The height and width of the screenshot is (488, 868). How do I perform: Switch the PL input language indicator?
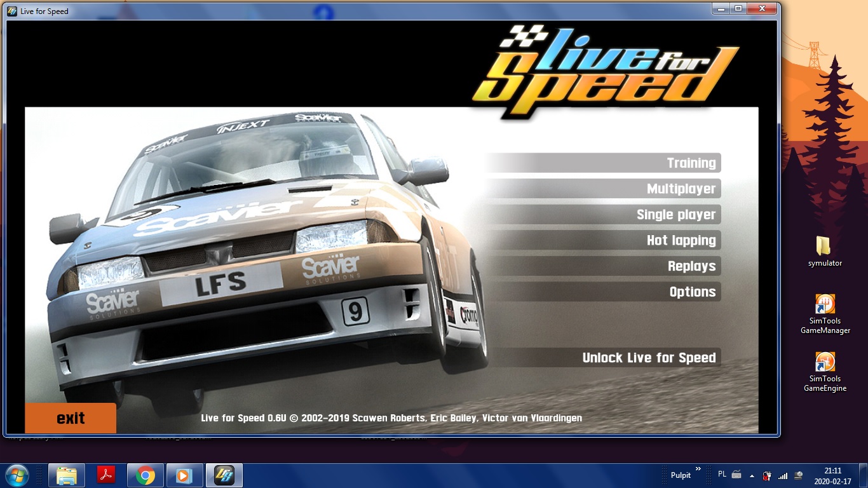pos(722,475)
